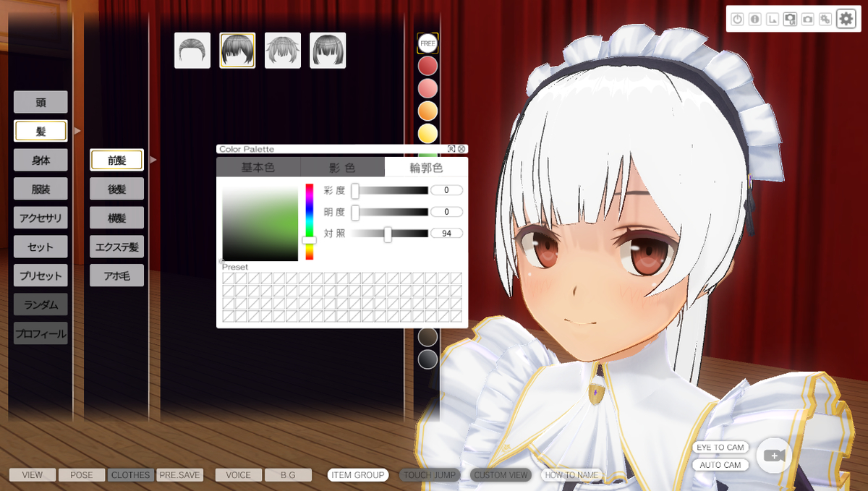Pick the FREE color swatch
The height and width of the screenshot is (491, 868).
[427, 43]
